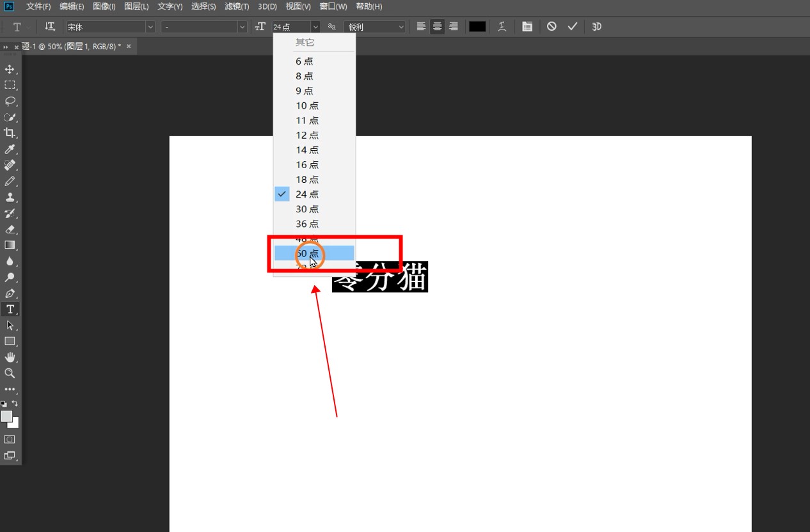Open the 图层(L) menu

click(x=136, y=6)
